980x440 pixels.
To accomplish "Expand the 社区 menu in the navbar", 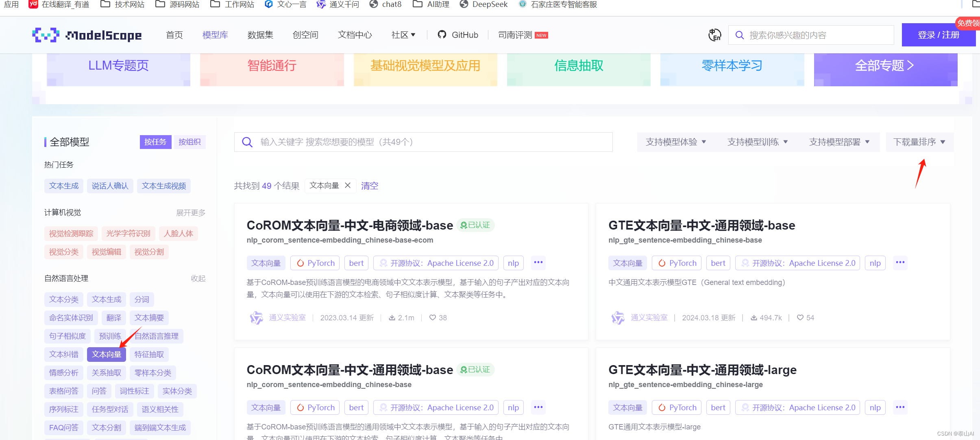I will click(403, 35).
